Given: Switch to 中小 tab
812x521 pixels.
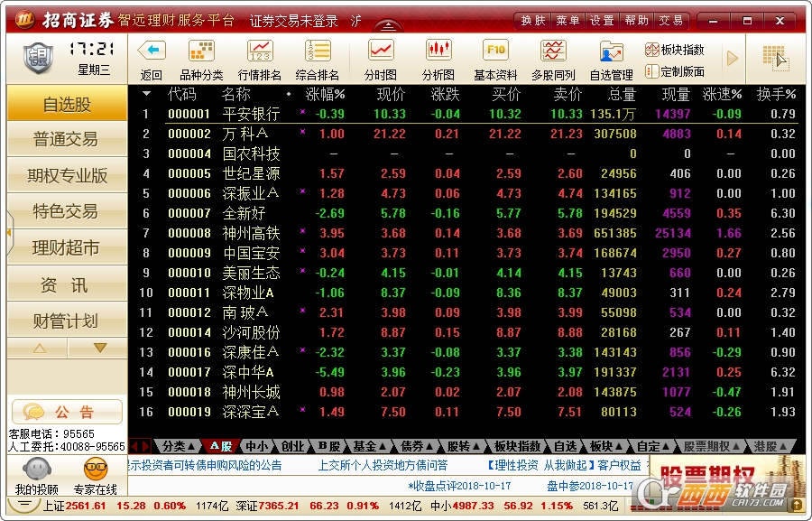Looking at the screenshot, I should [257, 446].
